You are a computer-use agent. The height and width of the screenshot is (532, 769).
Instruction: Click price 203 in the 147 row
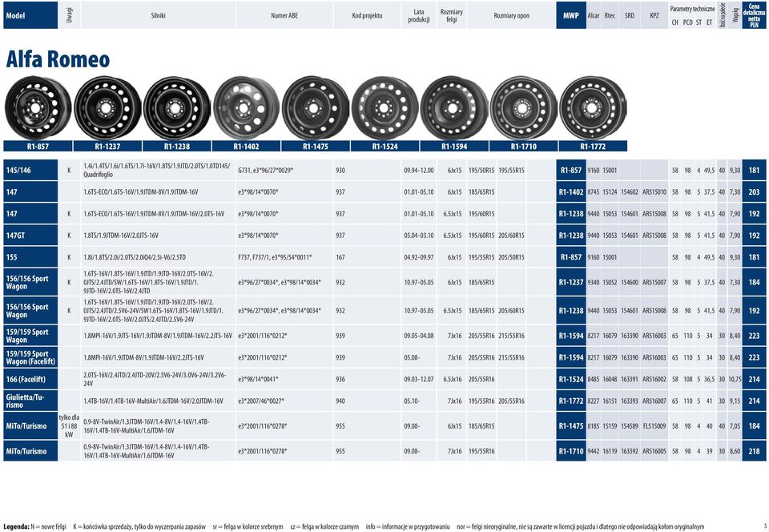point(754,192)
